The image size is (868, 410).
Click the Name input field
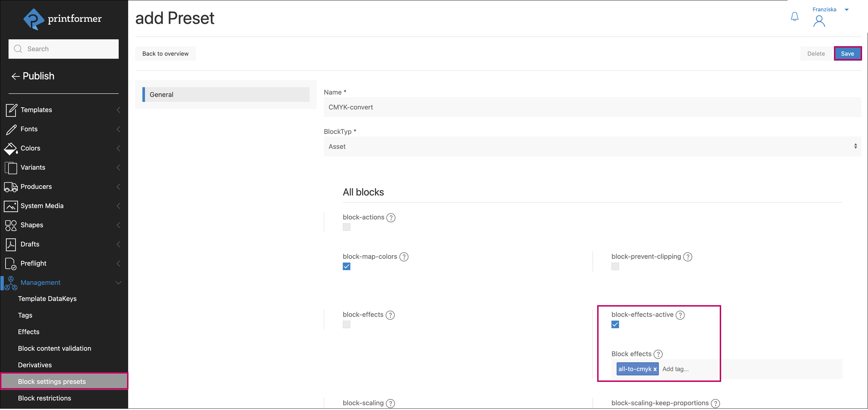click(x=592, y=107)
